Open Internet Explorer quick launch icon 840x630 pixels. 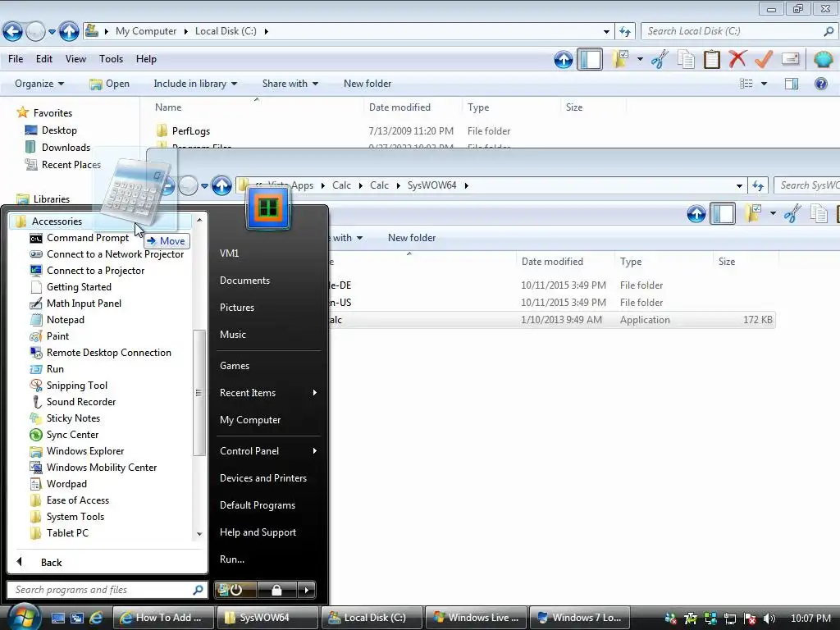(97, 618)
